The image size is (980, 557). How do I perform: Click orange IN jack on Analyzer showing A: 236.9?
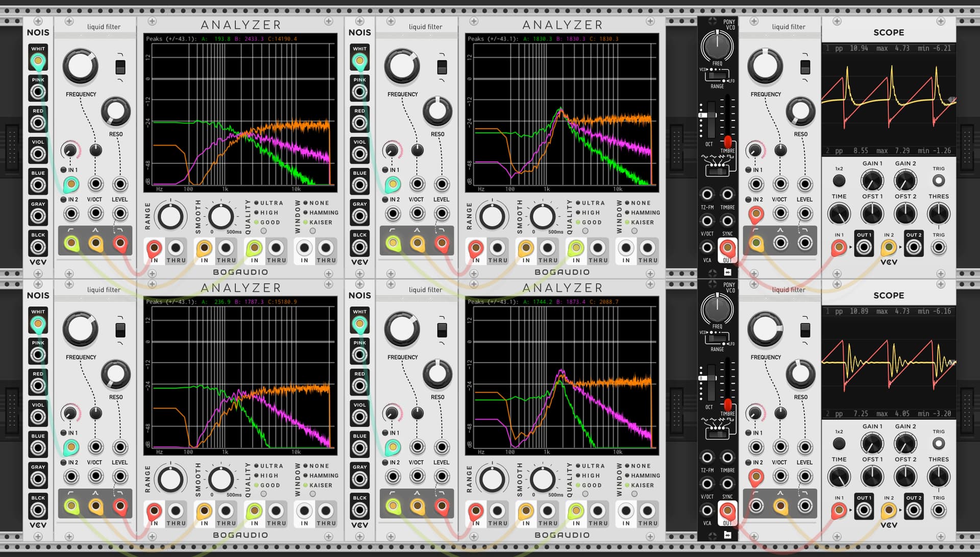tap(204, 512)
